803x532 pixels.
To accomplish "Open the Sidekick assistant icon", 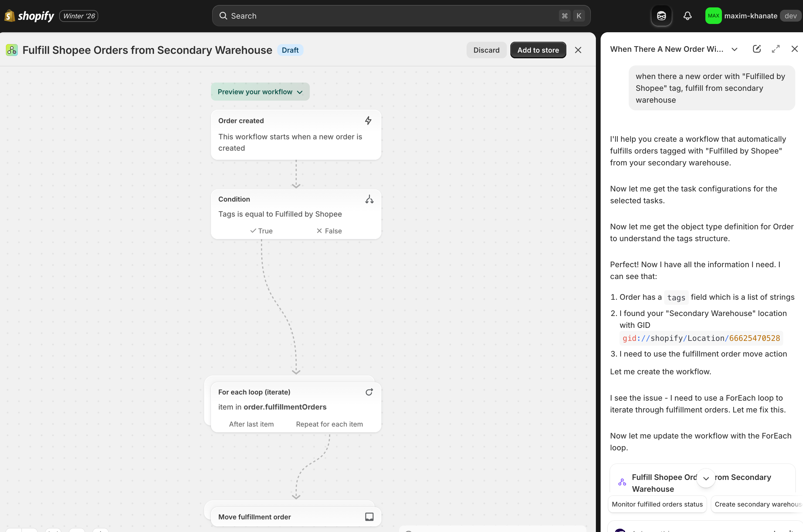I will pos(661,16).
